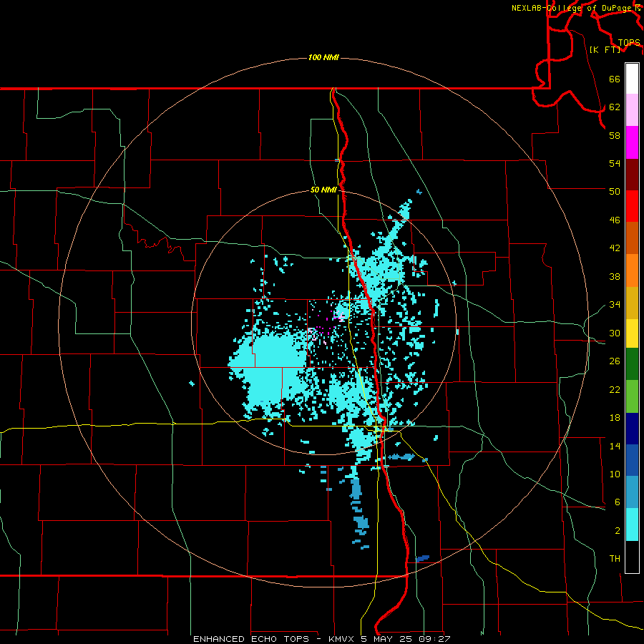Click the '26' legend value
This screenshot has width=644, height=644.
click(615, 361)
